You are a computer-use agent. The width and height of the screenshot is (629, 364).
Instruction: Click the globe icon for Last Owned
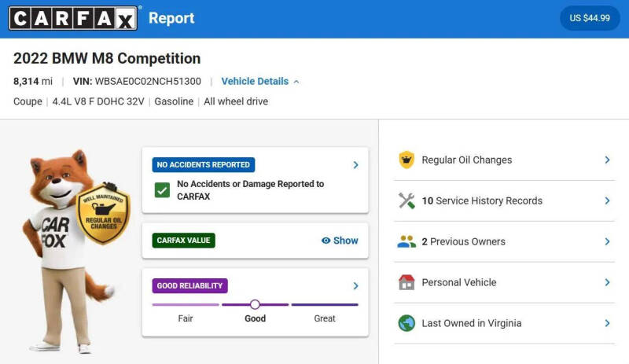[406, 323]
